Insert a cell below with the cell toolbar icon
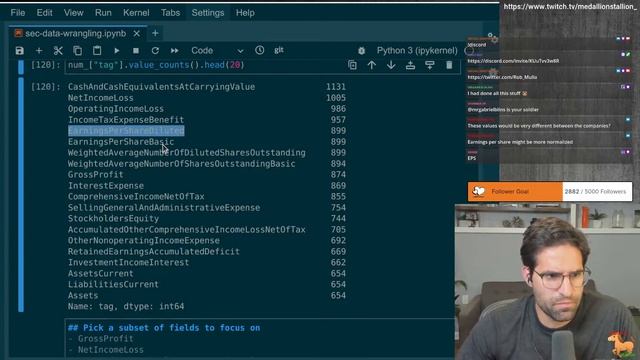The height and width of the screenshot is (360, 640). pyautogui.click(x=430, y=65)
